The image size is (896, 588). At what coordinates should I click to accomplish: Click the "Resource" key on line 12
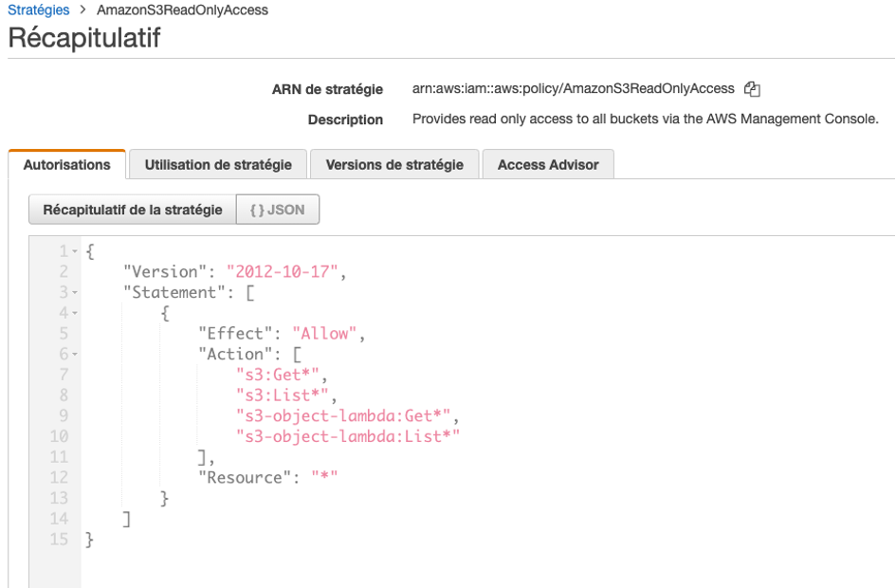click(x=246, y=477)
